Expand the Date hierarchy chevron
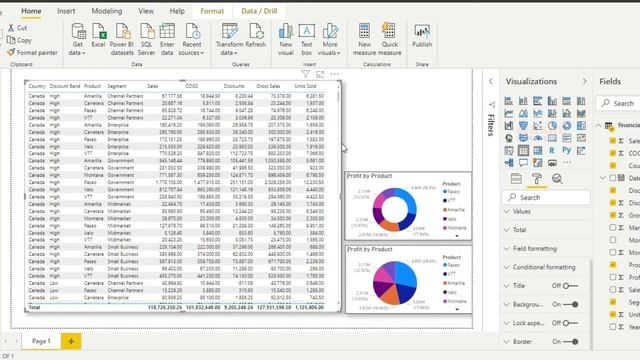Image resolution: width=640 pixels, height=360 pixels. coord(603,178)
